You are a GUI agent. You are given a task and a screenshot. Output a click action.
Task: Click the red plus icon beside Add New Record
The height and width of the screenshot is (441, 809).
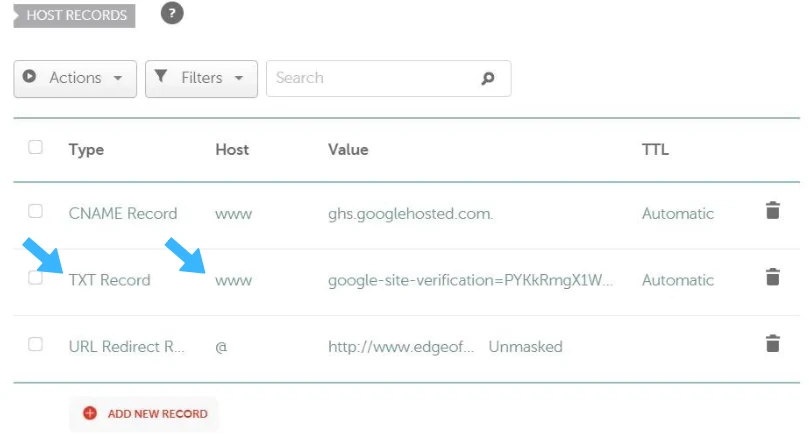[90, 413]
